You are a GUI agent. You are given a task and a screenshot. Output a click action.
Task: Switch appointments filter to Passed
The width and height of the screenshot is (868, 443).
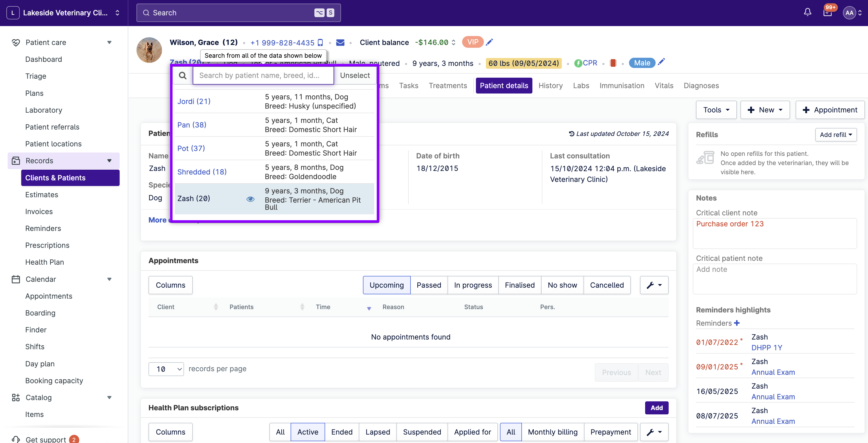click(x=429, y=285)
